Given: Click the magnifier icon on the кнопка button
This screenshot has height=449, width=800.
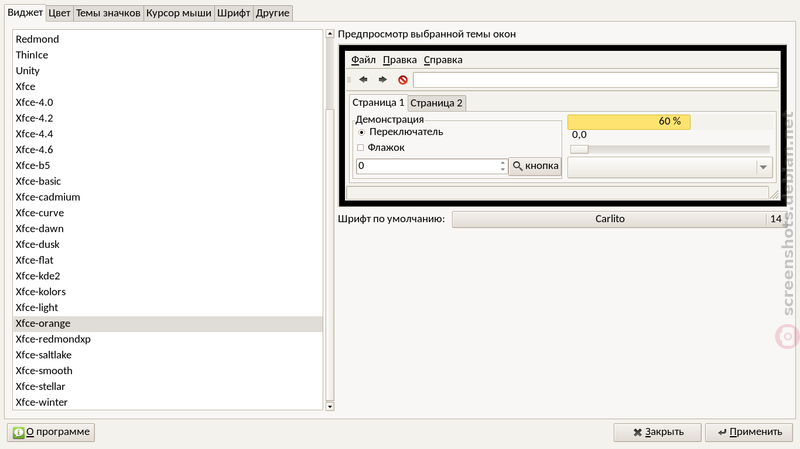Looking at the screenshot, I should click(517, 166).
